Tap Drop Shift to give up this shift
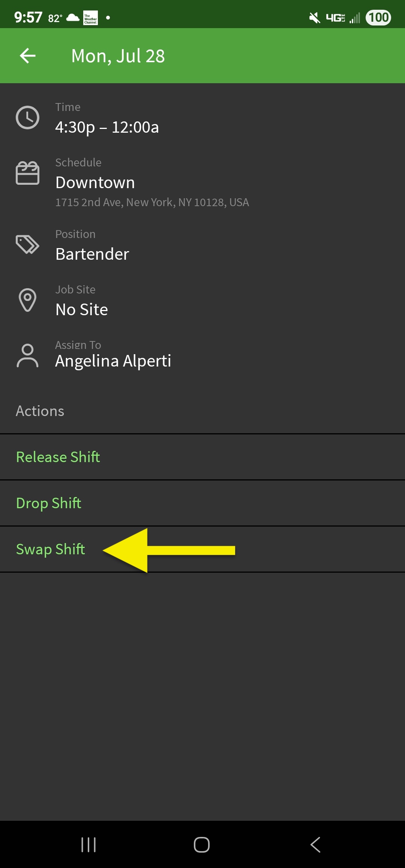The width and height of the screenshot is (405, 868). (x=49, y=503)
